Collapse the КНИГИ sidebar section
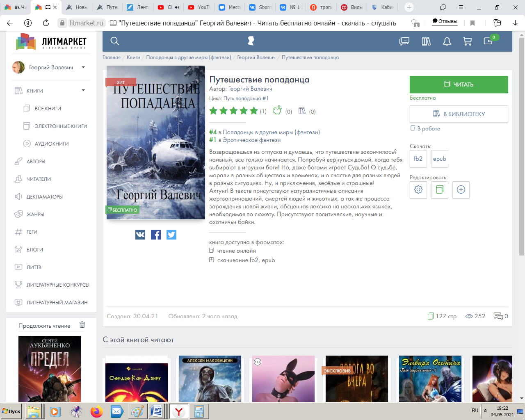 [83, 91]
